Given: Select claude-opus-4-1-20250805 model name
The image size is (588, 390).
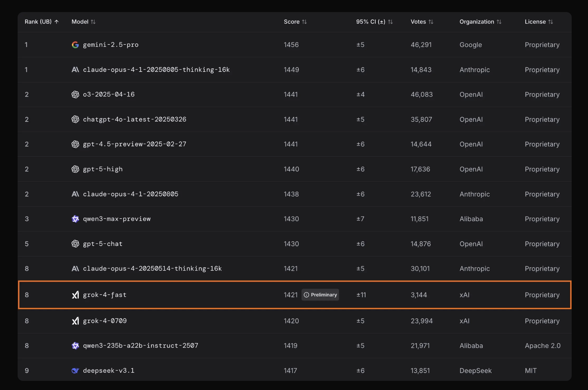Looking at the screenshot, I should (131, 194).
